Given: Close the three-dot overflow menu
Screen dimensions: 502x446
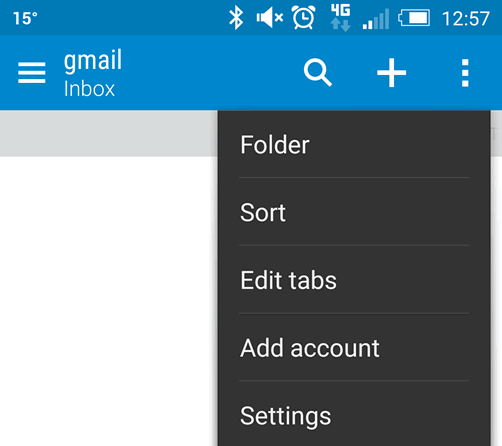Looking at the screenshot, I should point(465,73).
